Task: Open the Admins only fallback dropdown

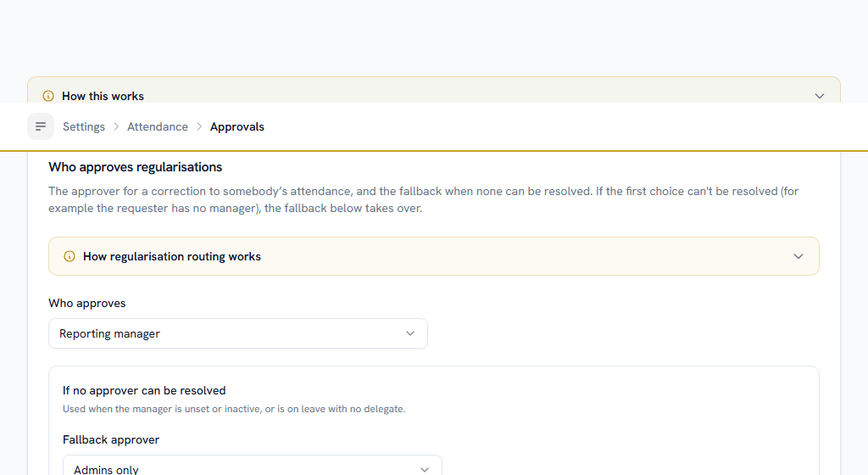Action: [253, 466]
